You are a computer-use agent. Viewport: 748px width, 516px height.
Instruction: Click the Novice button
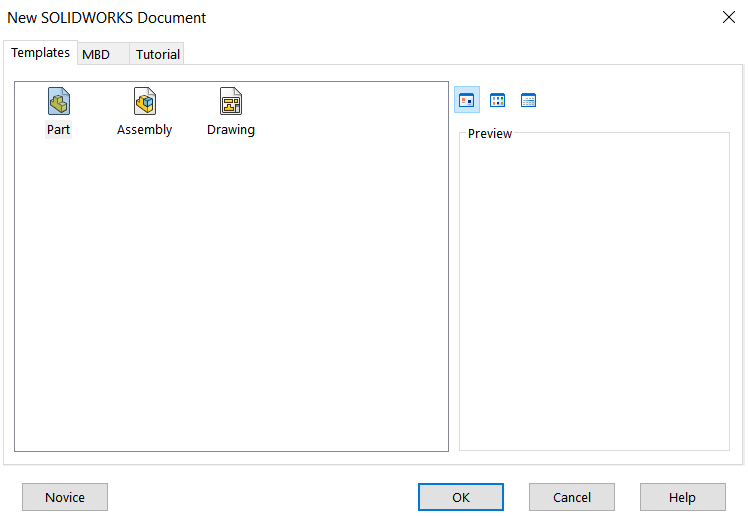coord(65,497)
